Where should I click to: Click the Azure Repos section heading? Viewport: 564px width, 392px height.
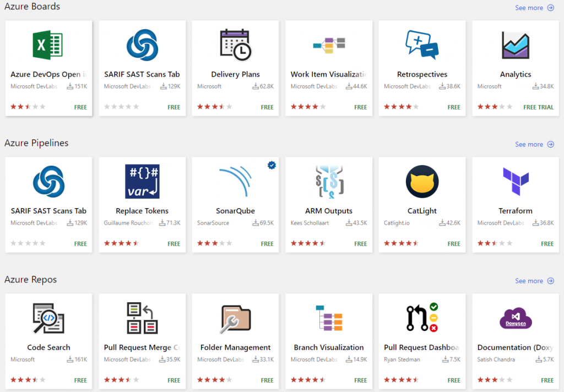click(31, 280)
